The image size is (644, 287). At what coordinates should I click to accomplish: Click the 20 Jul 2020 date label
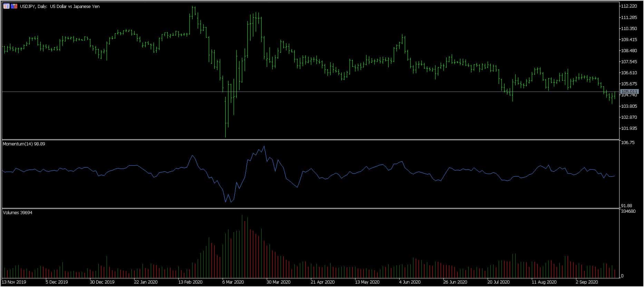[498, 282]
